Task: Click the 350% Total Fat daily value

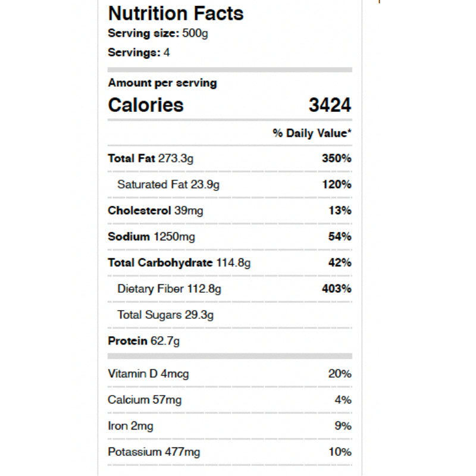Action: point(337,158)
